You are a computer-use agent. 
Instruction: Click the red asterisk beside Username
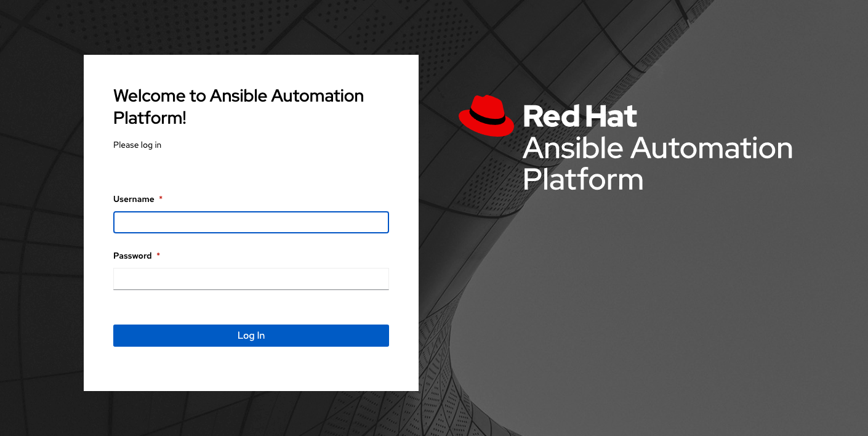(161, 199)
